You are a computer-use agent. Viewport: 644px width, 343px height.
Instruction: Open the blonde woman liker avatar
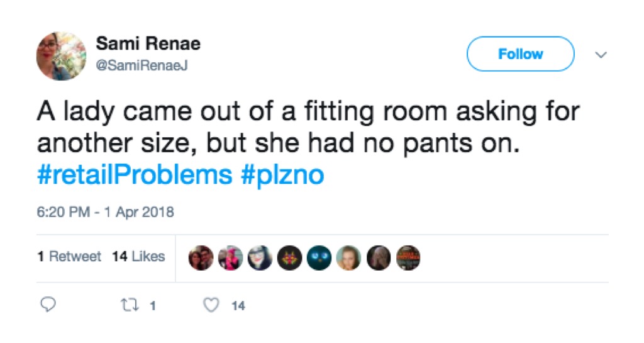[348, 257]
